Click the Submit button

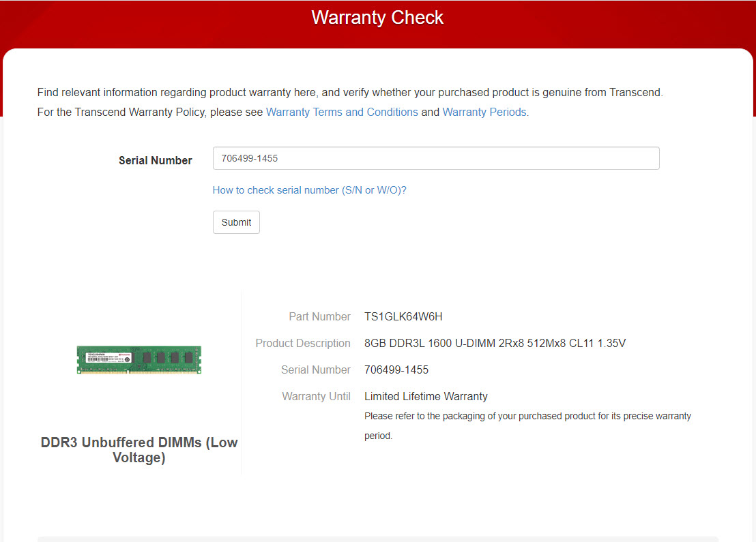(236, 222)
